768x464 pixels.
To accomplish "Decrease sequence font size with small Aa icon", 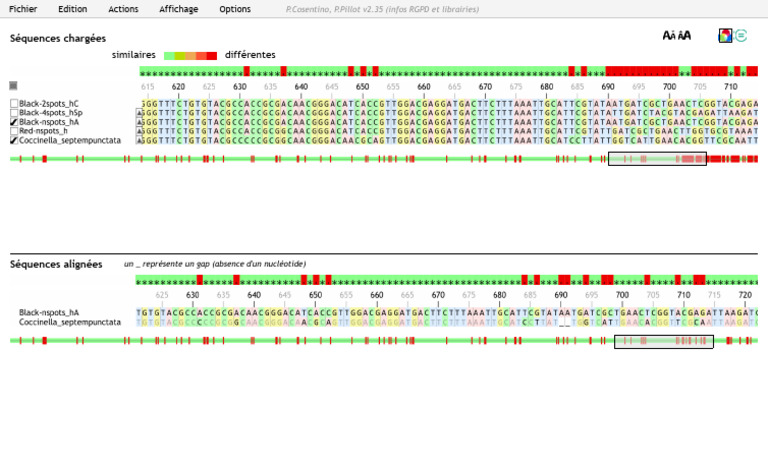I will (x=669, y=35).
